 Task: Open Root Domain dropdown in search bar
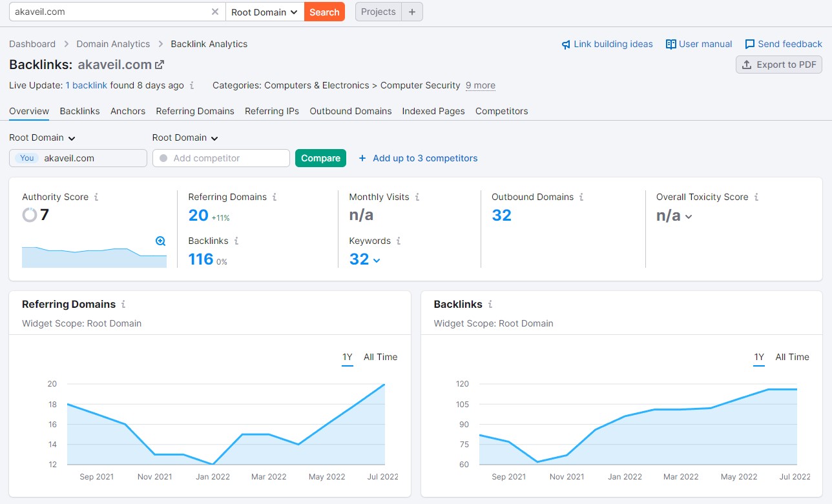264,12
